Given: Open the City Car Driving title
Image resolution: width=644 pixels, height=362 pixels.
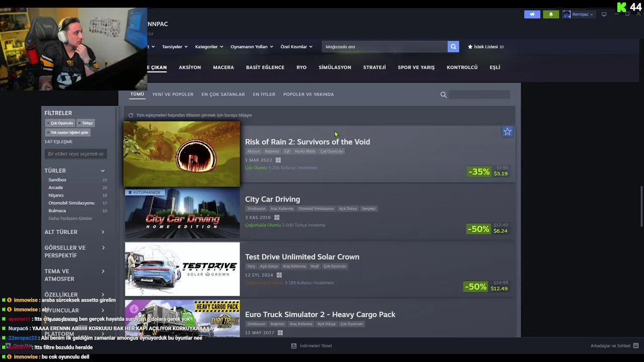Looking at the screenshot, I should point(272,199).
